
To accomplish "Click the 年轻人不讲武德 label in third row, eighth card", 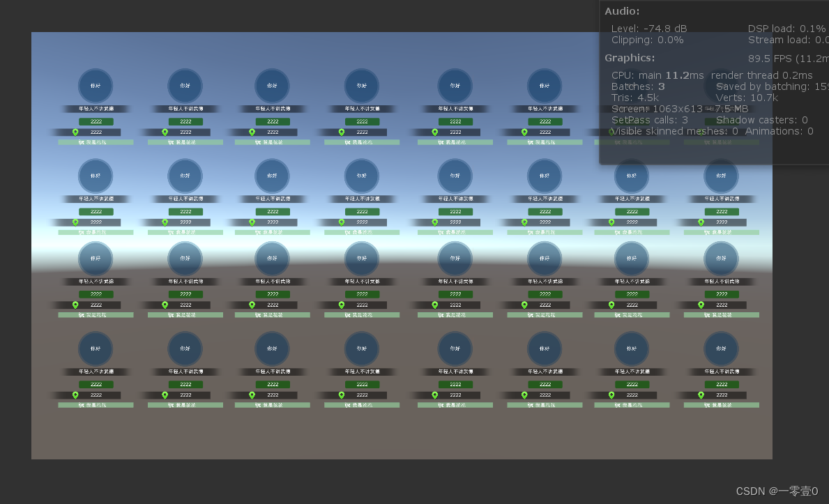I will pyautogui.click(x=722, y=282).
